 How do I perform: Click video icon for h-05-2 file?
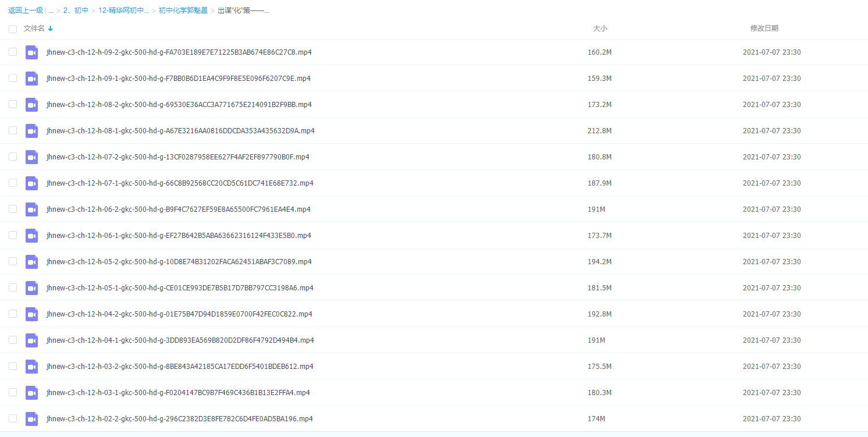click(31, 262)
